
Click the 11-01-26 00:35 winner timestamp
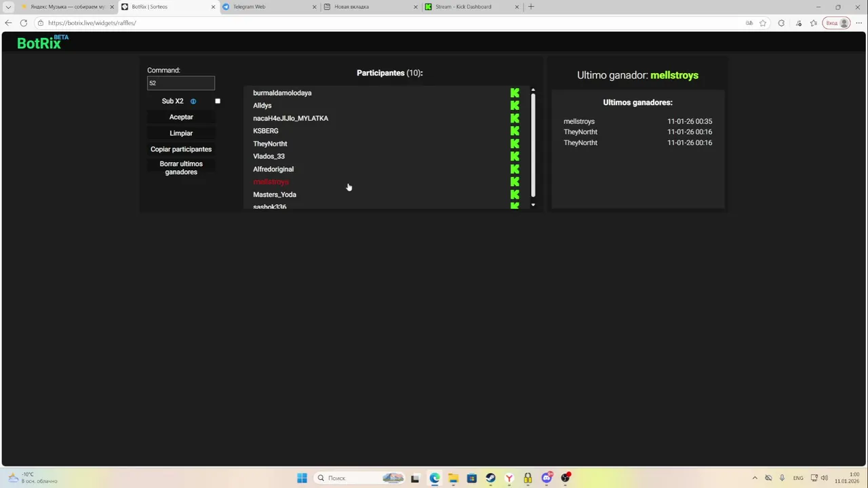coord(690,121)
